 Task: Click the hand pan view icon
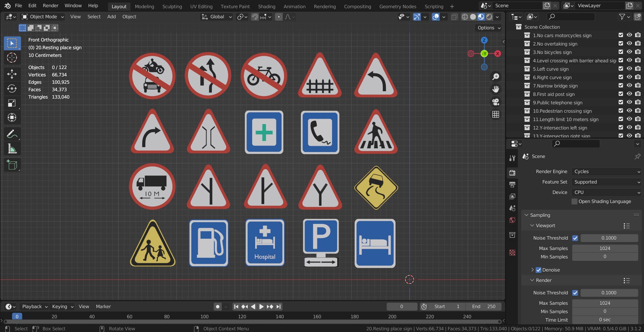click(495, 89)
